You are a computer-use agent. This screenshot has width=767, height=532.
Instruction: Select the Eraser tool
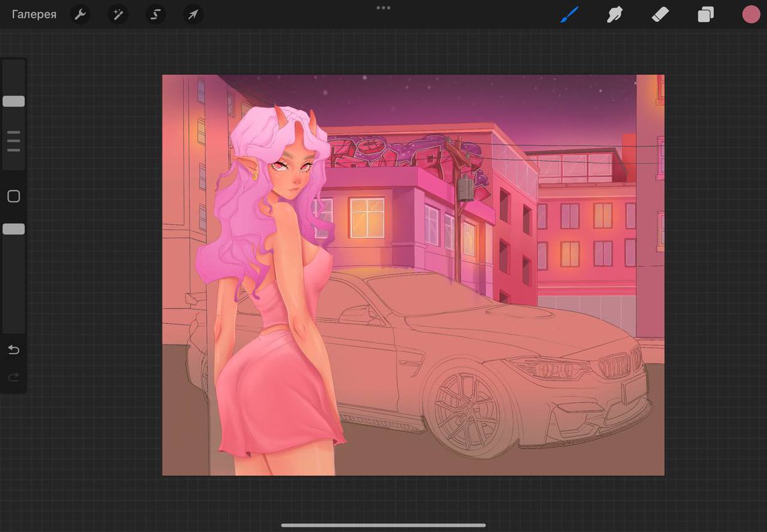click(660, 14)
